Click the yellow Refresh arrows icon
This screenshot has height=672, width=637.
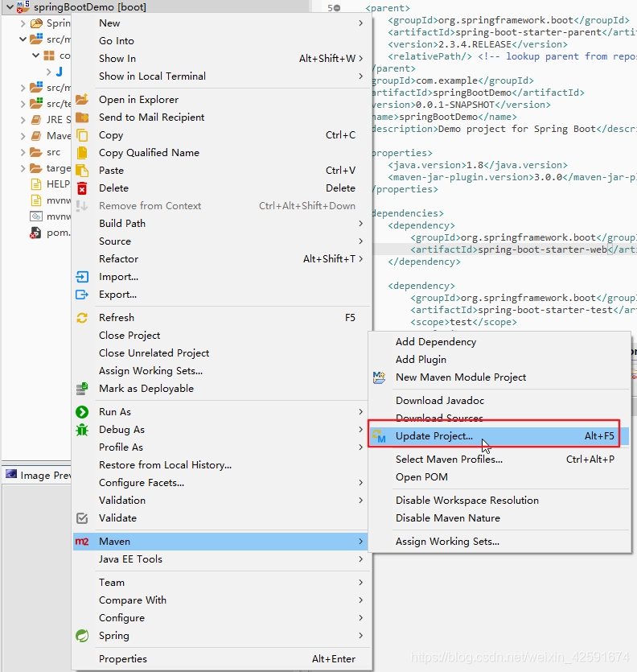[x=82, y=318]
